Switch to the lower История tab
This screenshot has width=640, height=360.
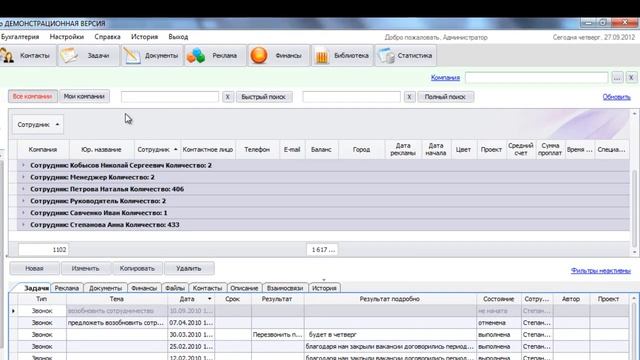click(x=324, y=288)
